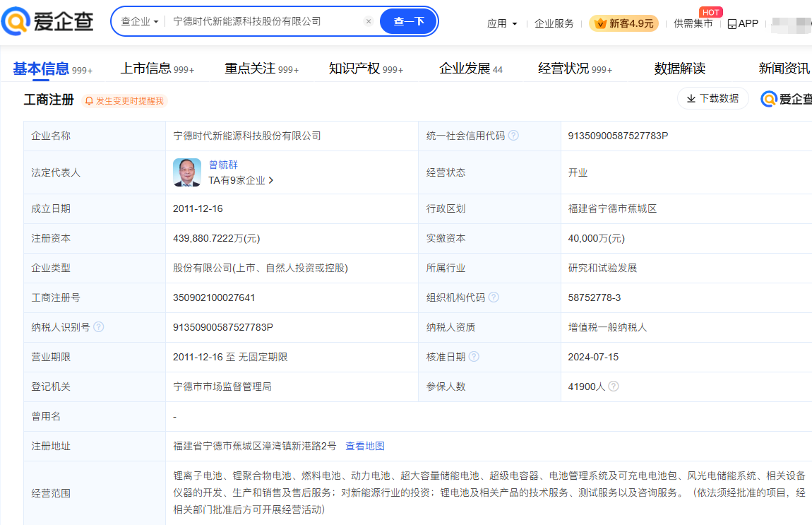Click region value 福建省宁德市蕉城区
Viewport: 812px width, 525px height.
point(612,209)
